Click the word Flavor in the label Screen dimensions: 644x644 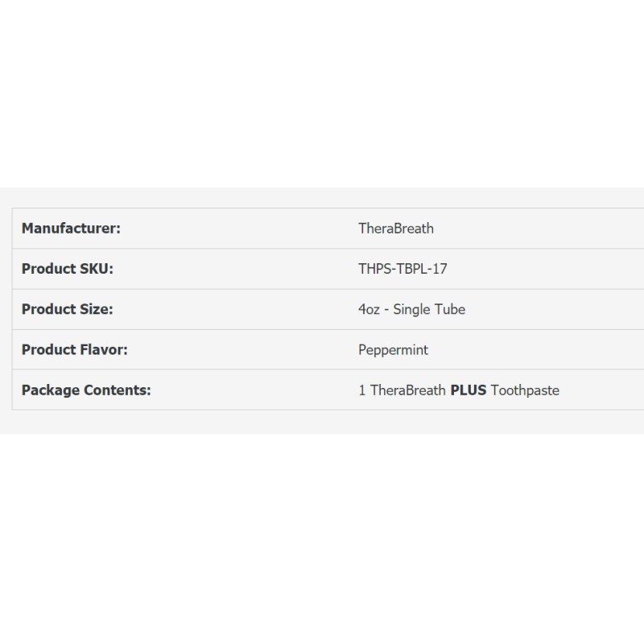click(x=103, y=350)
